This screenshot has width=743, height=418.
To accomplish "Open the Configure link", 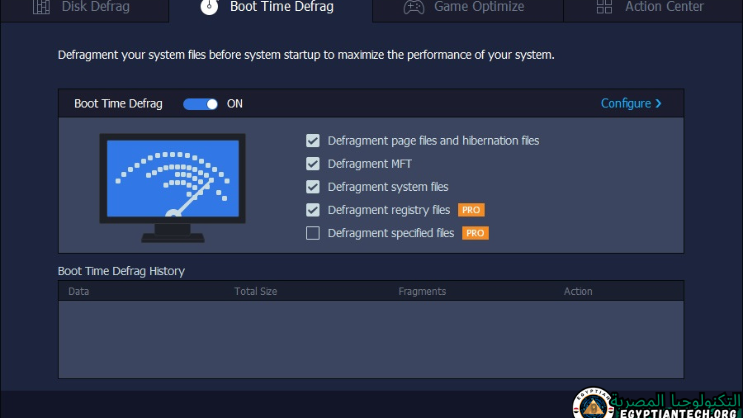I will 631,104.
